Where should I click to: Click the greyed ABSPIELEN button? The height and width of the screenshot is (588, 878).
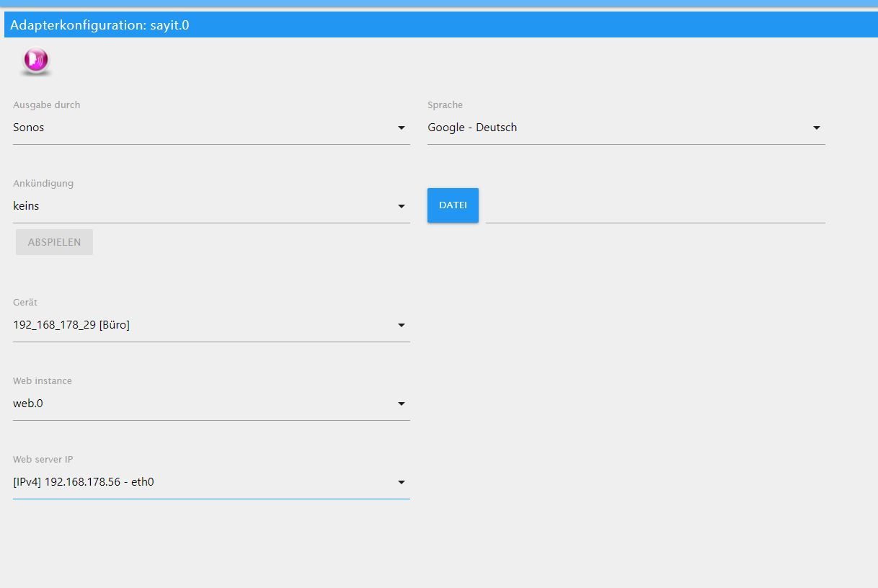[54, 242]
